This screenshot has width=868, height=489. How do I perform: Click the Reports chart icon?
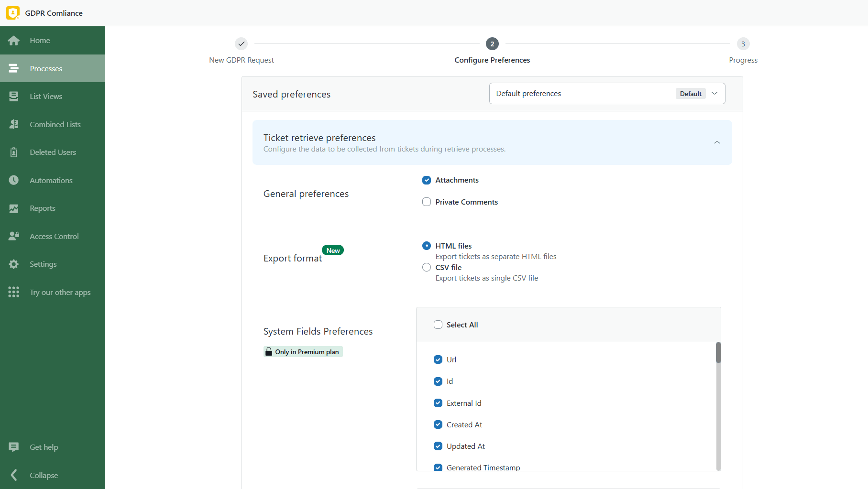click(x=14, y=208)
